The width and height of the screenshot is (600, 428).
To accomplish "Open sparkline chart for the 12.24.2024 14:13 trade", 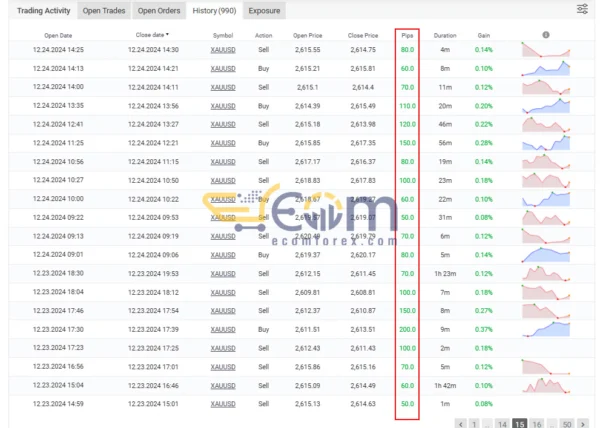I will click(546, 68).
